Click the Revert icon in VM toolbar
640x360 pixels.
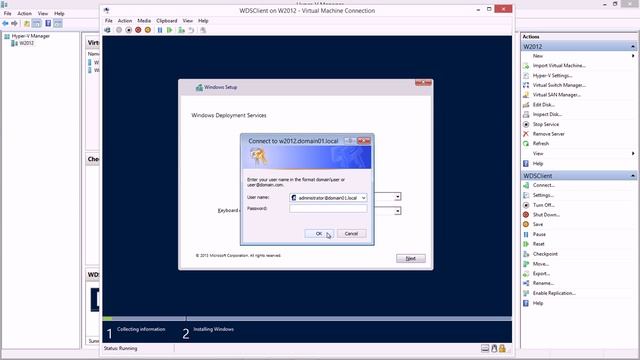(191, 30)
